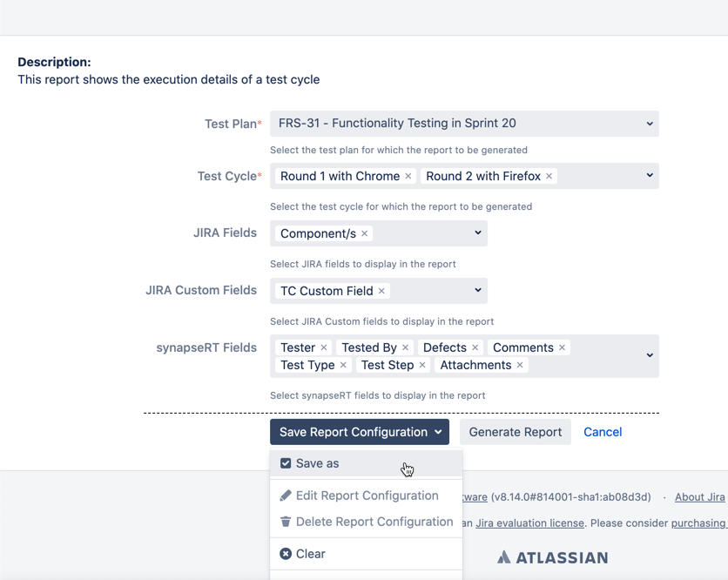Remove the TC Custom Field tag
The width and height of the screenshot is (728, 580).
tap(381, 292)
